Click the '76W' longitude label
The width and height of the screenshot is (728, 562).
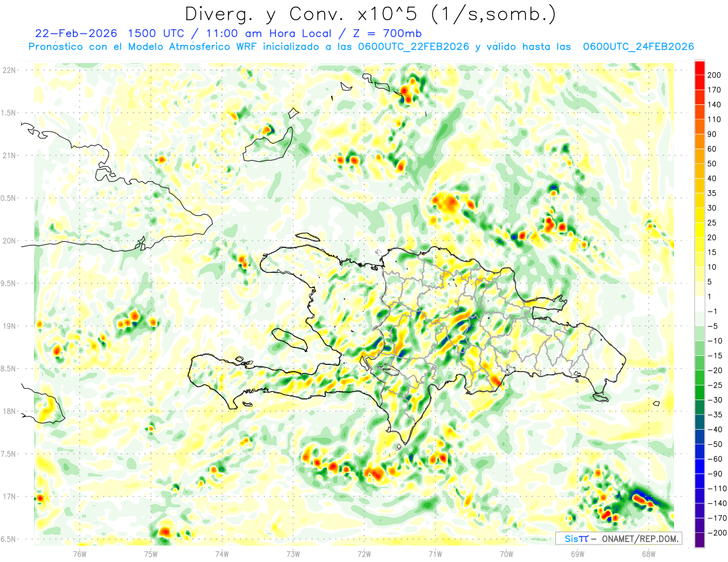tap(79, 554)
